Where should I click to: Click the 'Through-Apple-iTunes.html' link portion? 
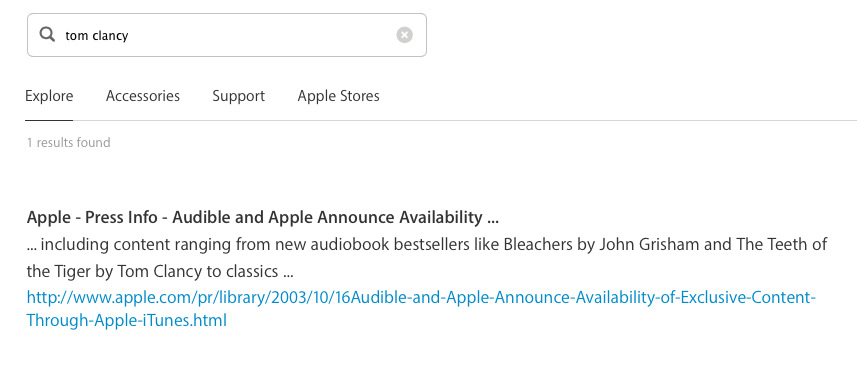126,320
